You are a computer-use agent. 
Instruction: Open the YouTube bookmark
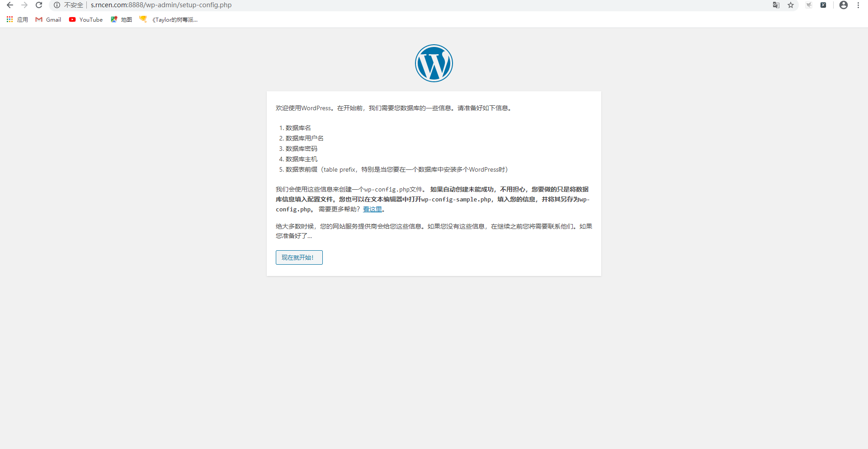[x=86, y=19]
